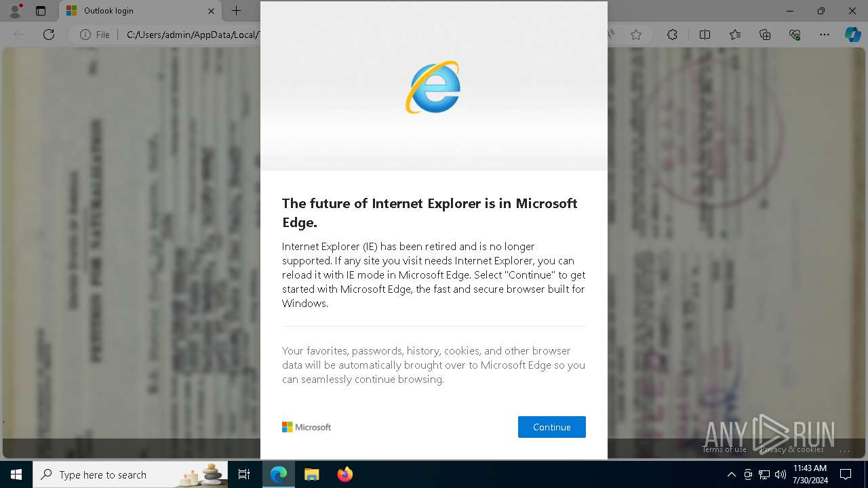Open a new tab with plus button
The image size is (868, 488).
[236, 11]
